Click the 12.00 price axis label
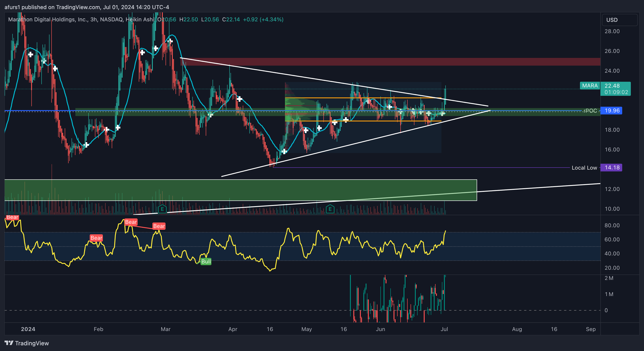The width and height of the screenshot is (644, 351). click(612, 189)
